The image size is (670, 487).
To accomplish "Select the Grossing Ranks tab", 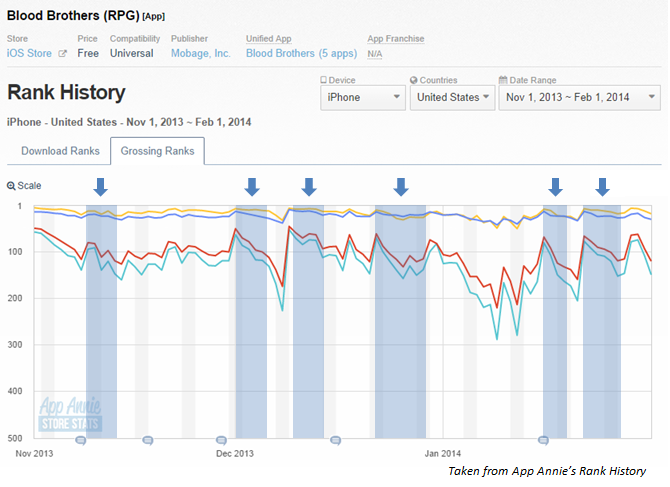I will click(157, 151).
